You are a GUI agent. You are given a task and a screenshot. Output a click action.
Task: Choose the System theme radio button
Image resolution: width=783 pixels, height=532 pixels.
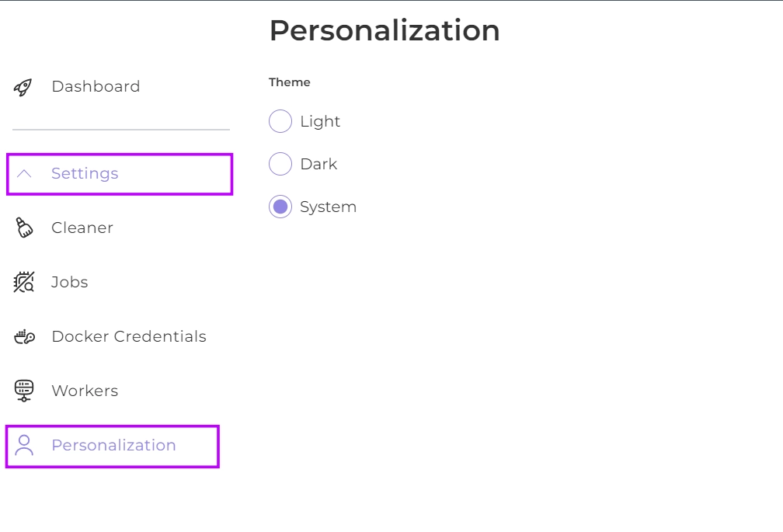[x=280, y=207]
